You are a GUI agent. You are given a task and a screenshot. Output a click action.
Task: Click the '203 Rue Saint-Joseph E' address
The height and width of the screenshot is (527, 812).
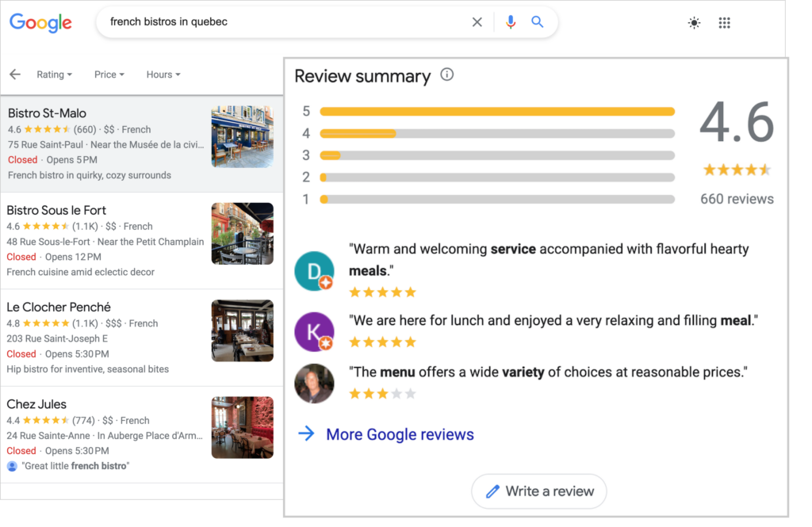point(57,338)
